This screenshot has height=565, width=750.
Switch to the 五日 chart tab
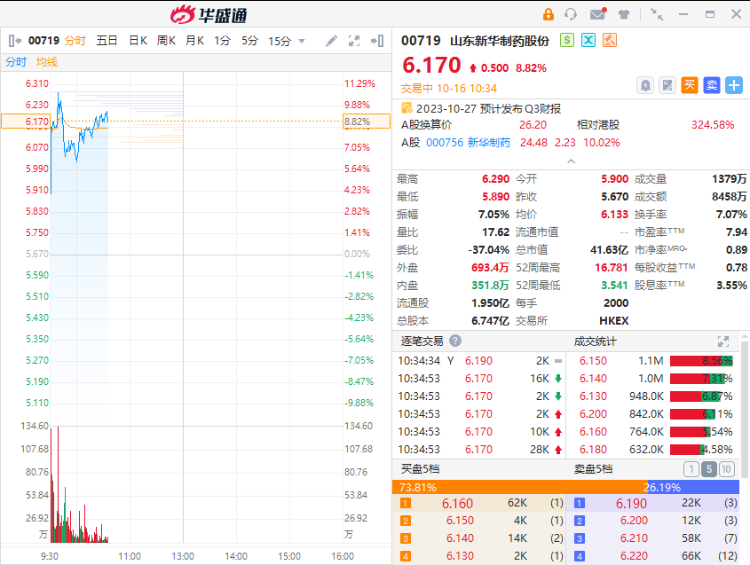(x=107, y=41)
